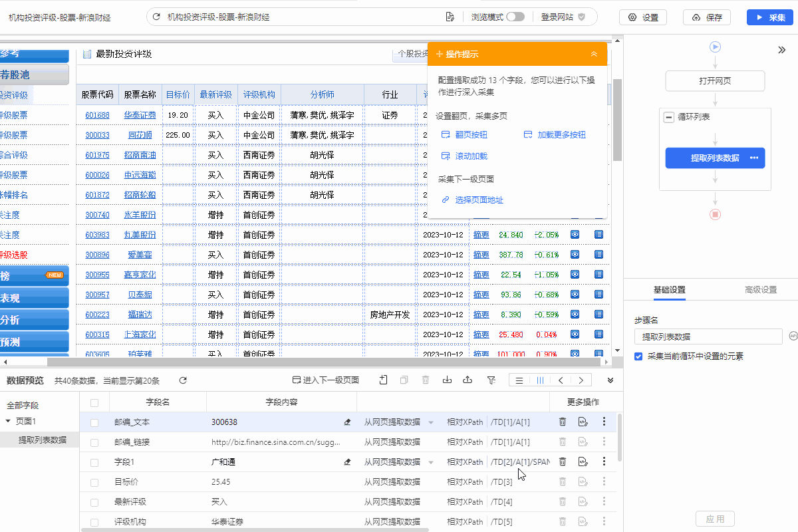Switch preview to horizontal rows view
This screenshot has width=798, height=532.
(519, 380)
